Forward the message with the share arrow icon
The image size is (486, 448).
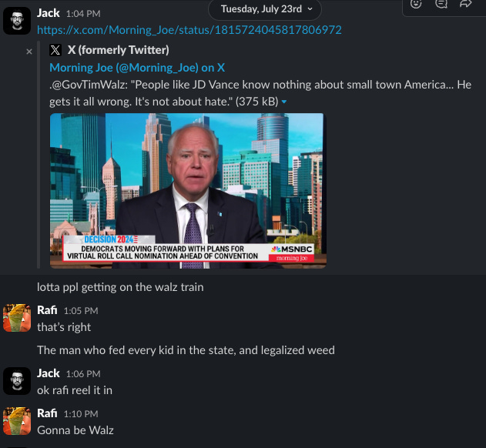point(465,4)
